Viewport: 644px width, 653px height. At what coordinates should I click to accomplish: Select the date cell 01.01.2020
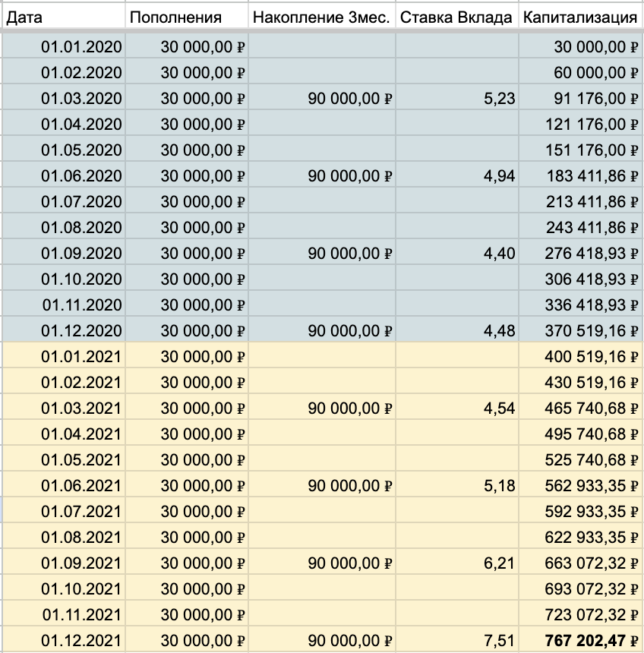81,46
